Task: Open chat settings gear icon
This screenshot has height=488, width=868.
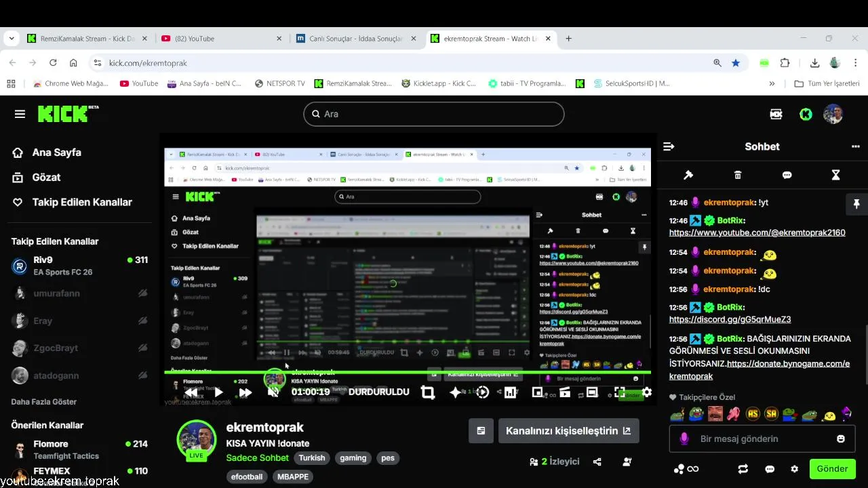Action: click(794, 469)
